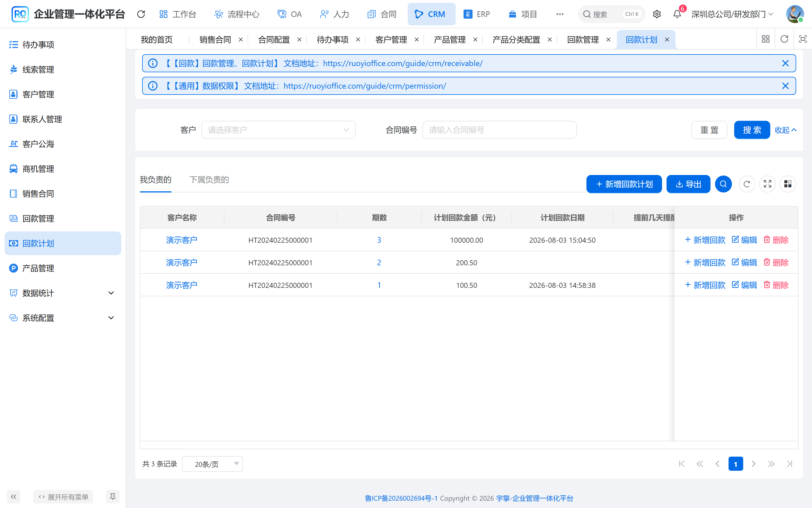Open the tab grid layout icon

(766, 39)
